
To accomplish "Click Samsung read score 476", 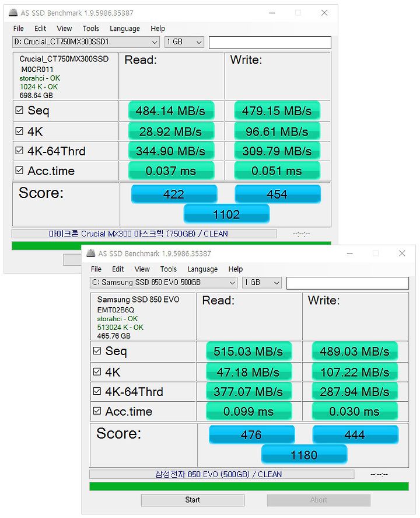I will tap(251, 434).
